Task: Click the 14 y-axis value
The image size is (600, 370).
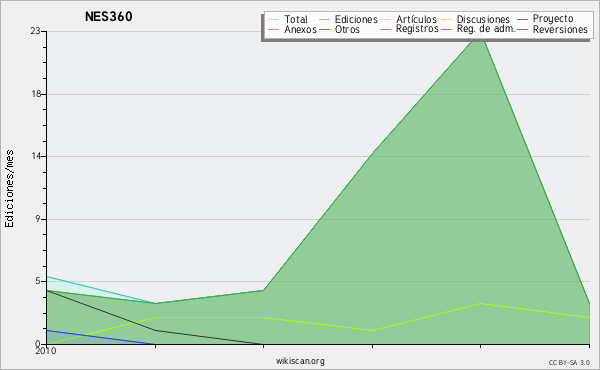Action: (36, 156)
